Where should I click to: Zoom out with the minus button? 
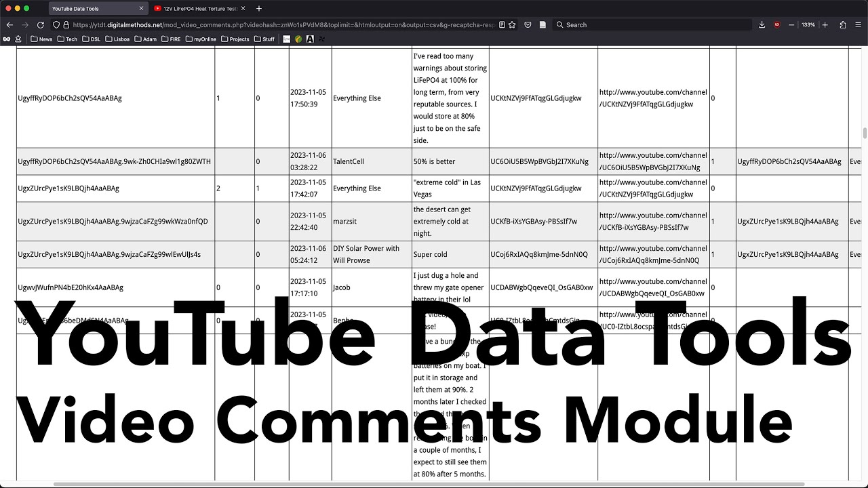pos(791,24)
